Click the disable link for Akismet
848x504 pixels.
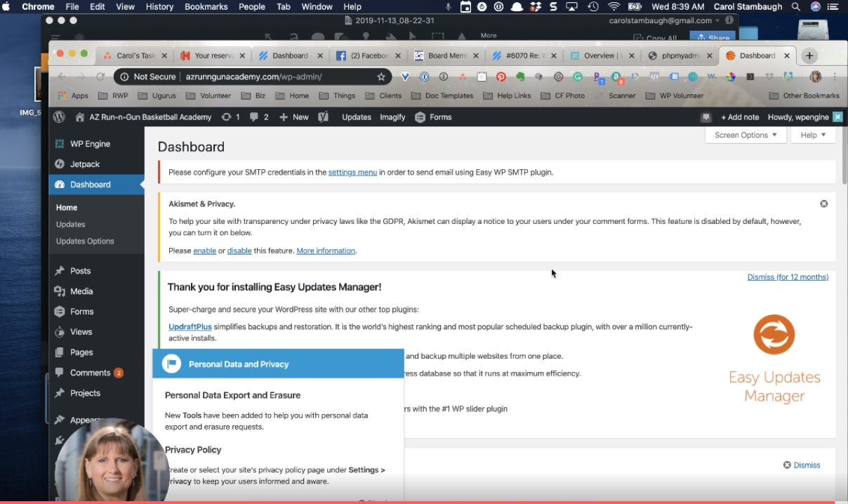coord(239,251)
